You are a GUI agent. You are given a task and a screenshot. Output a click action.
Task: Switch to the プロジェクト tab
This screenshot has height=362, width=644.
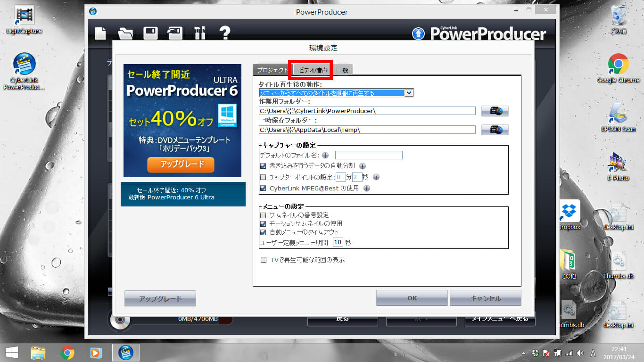[272, 70]
